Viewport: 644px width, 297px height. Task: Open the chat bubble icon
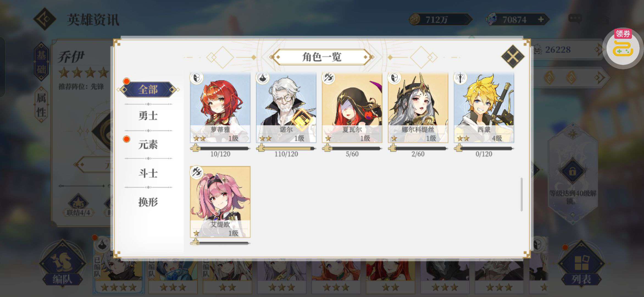(575, 19)
